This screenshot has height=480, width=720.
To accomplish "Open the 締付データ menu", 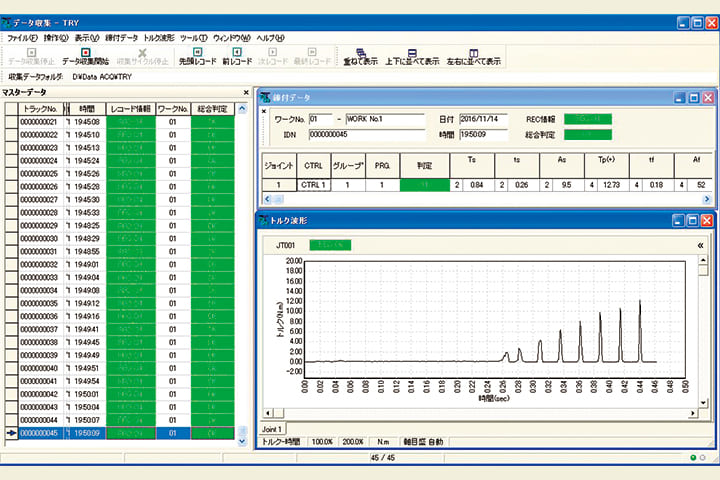I will coord(122,37).
